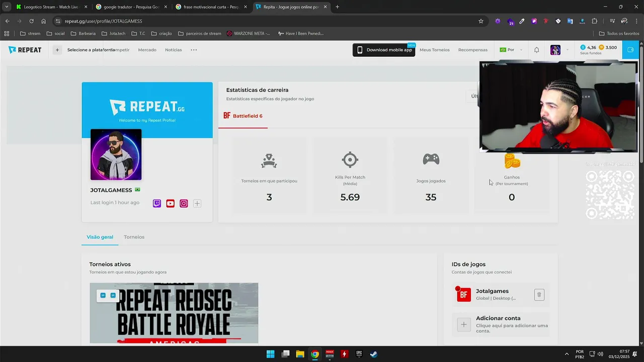
Task: Open Steam from the taskbar
Action: point(374,354)
